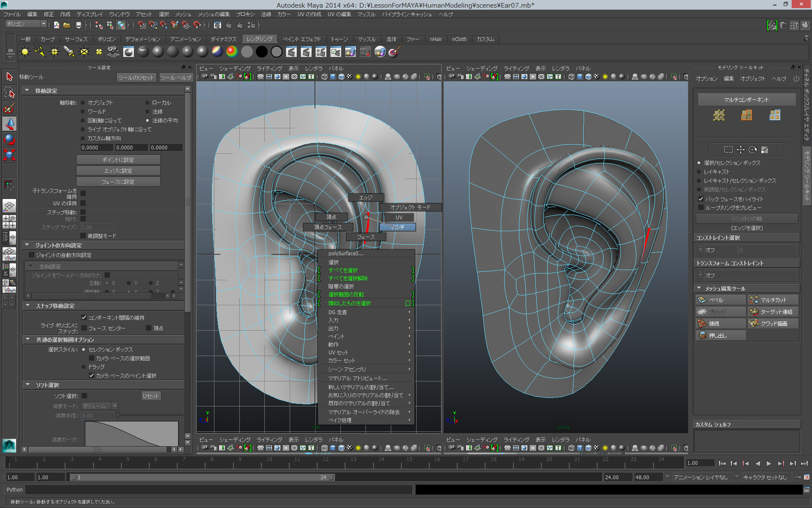Uncheck highlight backfaces in Modeling Toolkit
812x508 pixels.
tap(701, 199)
